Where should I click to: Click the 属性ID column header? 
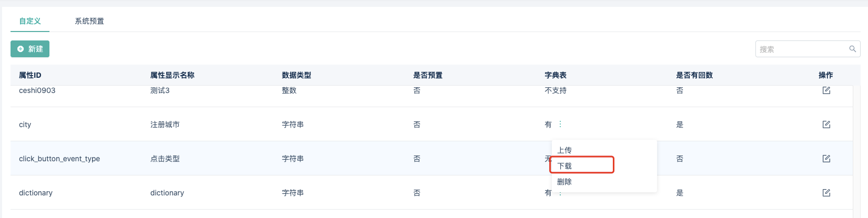30,75
